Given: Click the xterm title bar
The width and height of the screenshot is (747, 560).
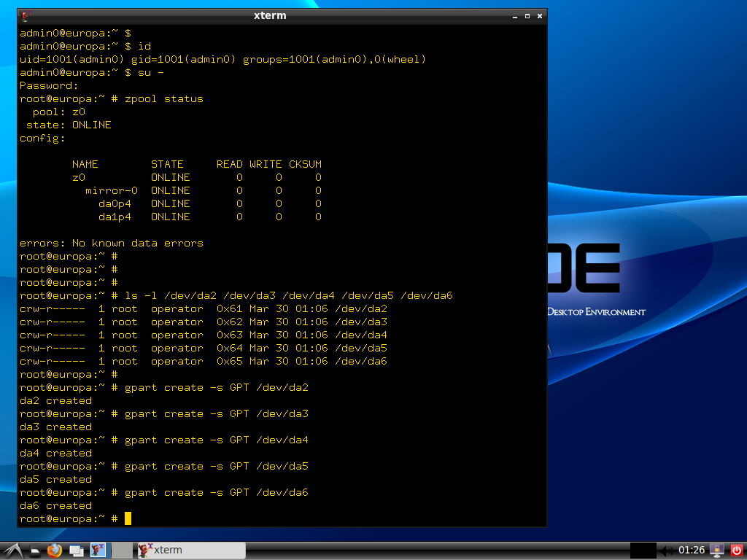Looking at the screenshot, I should [270, 15].
